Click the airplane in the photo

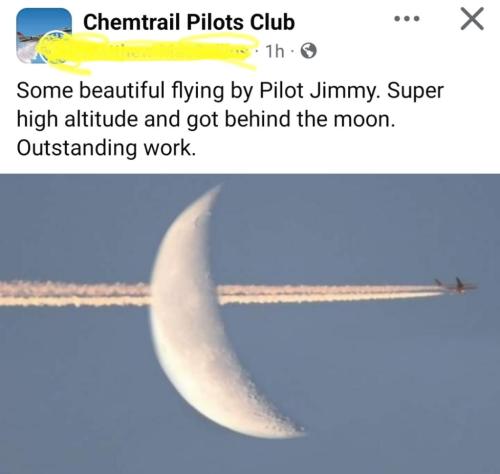click(x=456, y=286)
